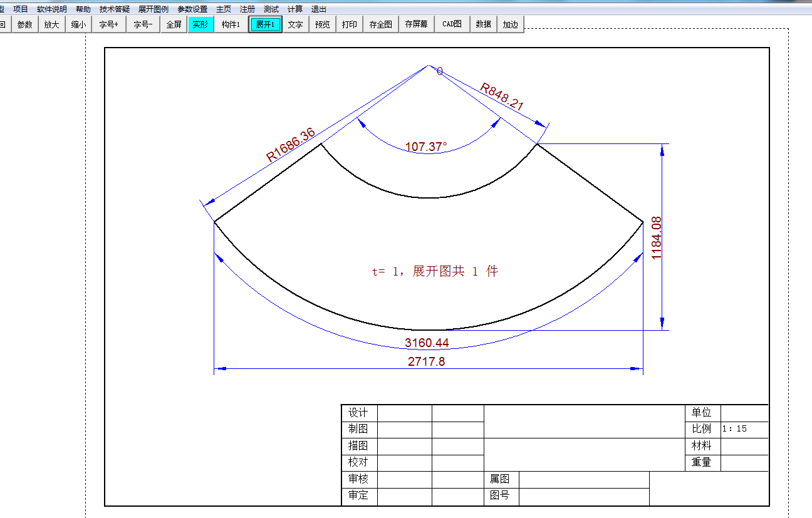Toggle the 实形 true-shape display

tap(200, 24)
